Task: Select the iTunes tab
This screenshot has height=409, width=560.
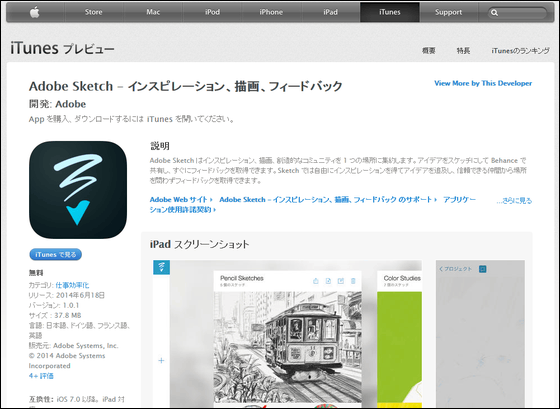Action: [390, 12]
